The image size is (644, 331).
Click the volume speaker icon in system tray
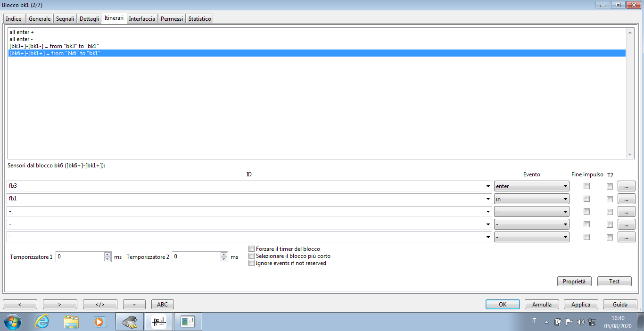point(580,322)
